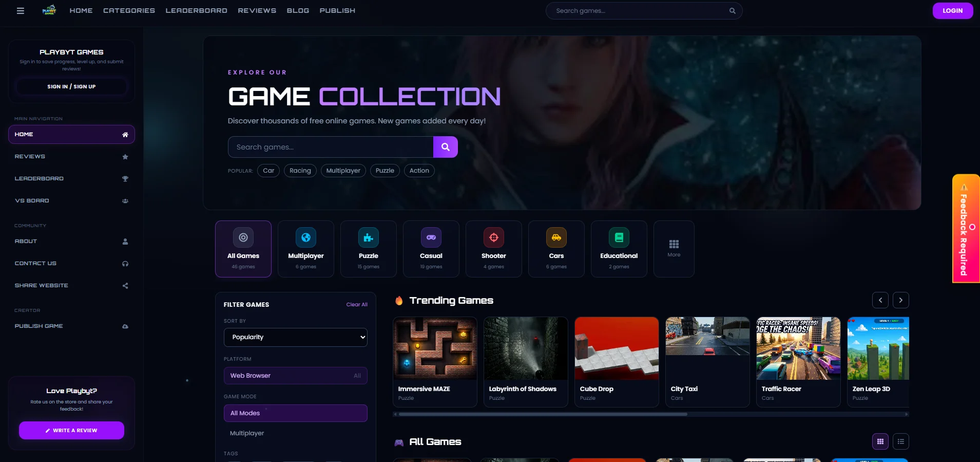The image size is (980, 462).
Task: Select the Educational book category icon
Action: pyautogui.click(x=619, y=237)
